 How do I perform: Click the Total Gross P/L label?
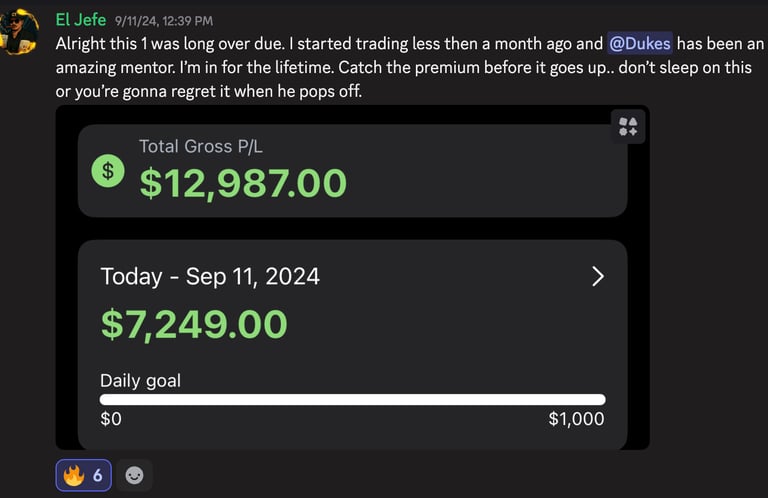click(201, 146)
